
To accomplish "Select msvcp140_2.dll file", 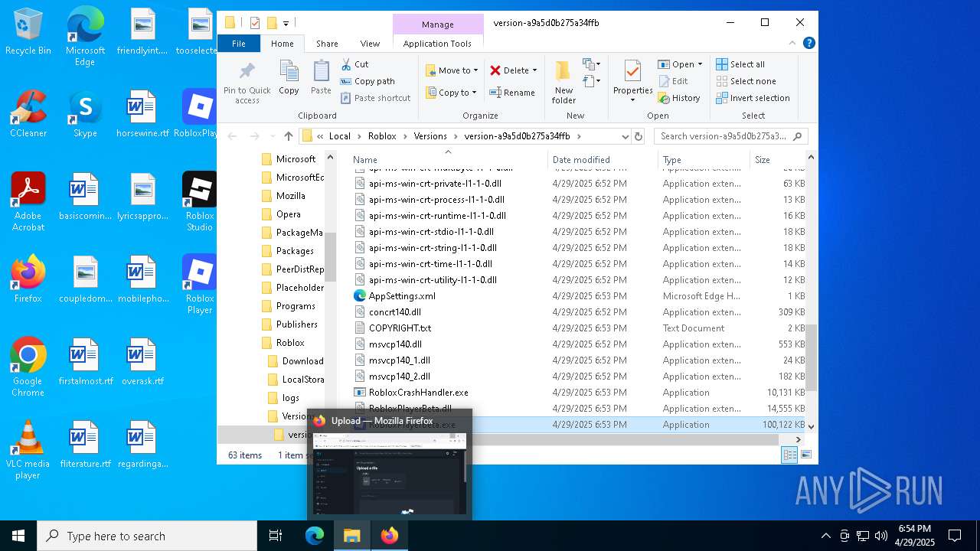I will click(x=399, y=377).
